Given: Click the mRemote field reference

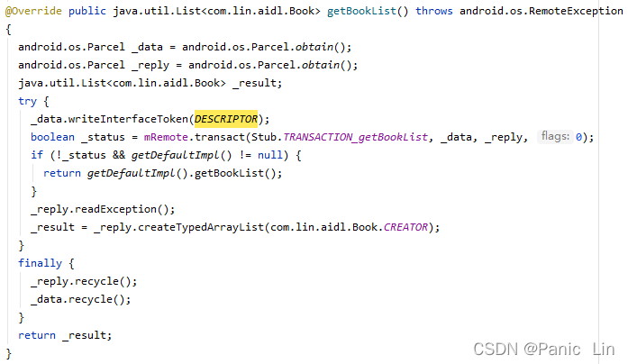Looking at the screenshot, I should coord(166,137).
